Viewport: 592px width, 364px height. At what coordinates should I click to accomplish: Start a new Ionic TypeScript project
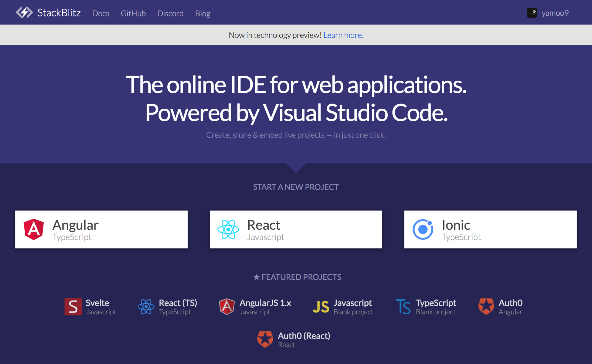pyautogui.click(x=490, y=229)
